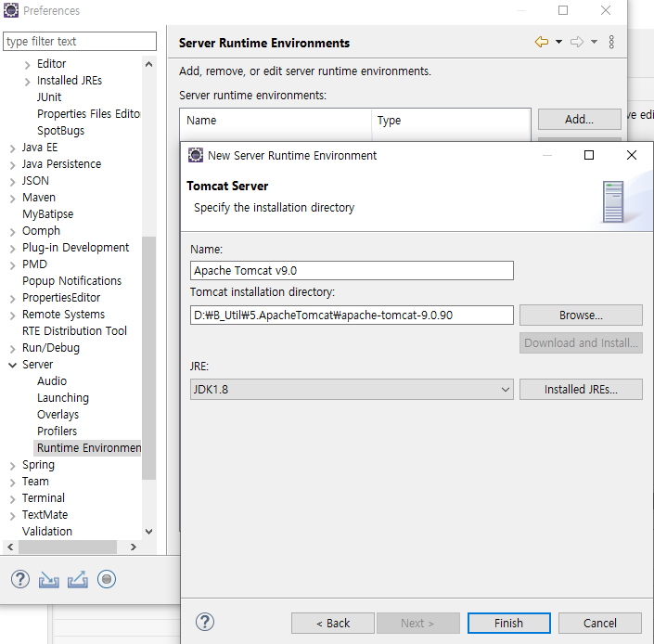
Task: Click the Cancel button
Action: [x=600, y=624]
